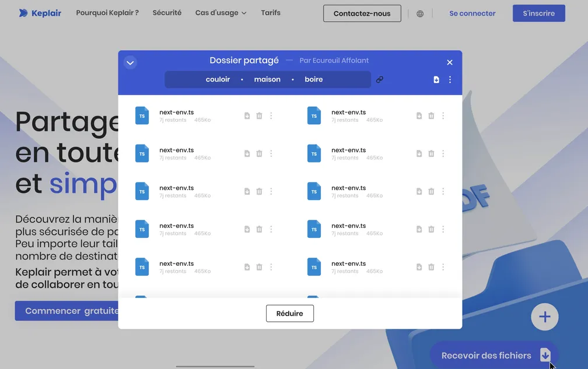588x369 pixels.
Task: Click the Recevoir des fichiers button
Action: click(x=494, y=355)
